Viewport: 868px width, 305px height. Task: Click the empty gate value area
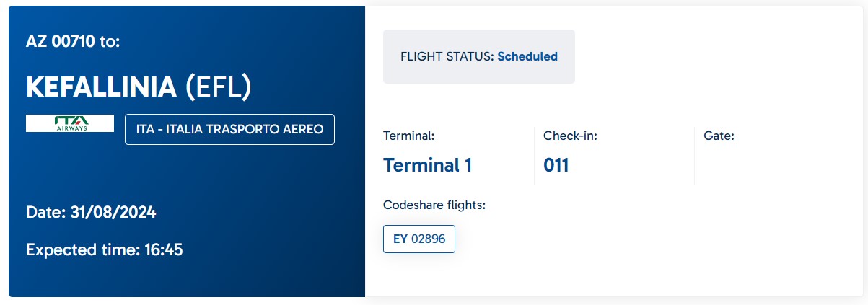[x=775, y=165]
